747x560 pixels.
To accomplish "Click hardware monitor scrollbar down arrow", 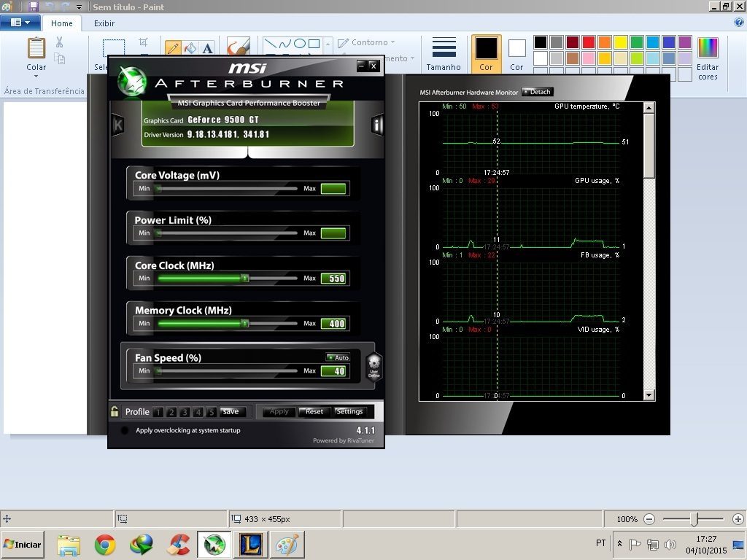I will (x=649, y=395).
